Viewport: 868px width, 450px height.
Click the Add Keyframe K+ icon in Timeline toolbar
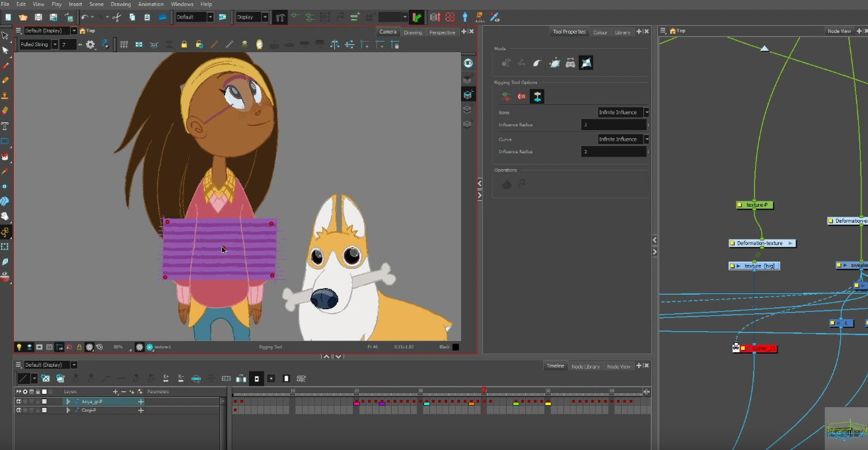[x=166, y=379]
